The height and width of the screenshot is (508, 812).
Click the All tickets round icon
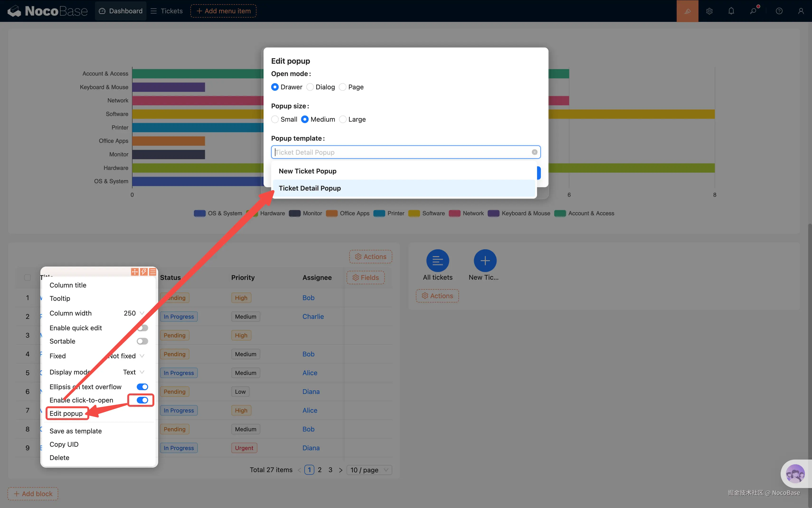437,260
